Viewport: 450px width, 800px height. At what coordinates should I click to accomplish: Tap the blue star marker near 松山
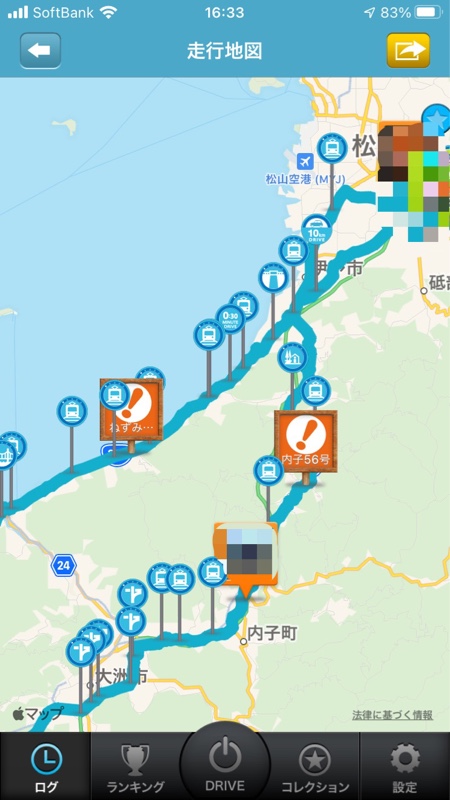(436, 117)
